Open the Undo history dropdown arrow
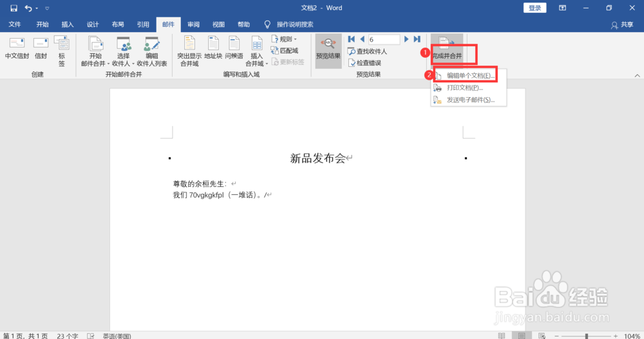Image resolution: width=644 pixels, height=339 pixels. point(37,8)
